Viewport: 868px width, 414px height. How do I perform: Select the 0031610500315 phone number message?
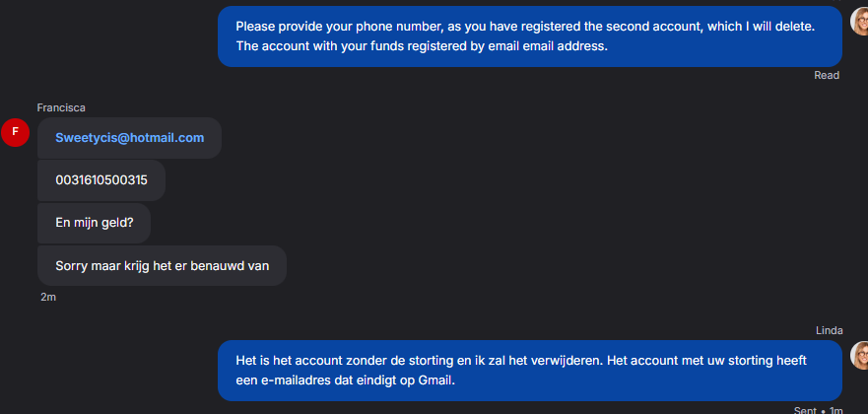click(x=101, y=180)
